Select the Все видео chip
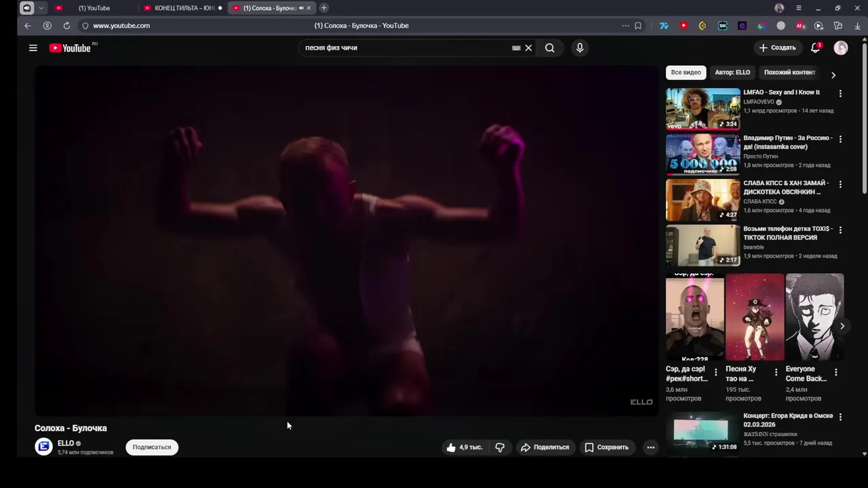Screen dimensions: 868x488 tap(686, 73)
